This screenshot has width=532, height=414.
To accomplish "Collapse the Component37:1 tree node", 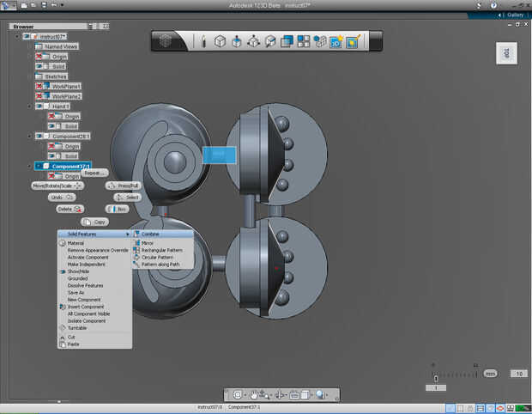I will click(x=29, y=166).
